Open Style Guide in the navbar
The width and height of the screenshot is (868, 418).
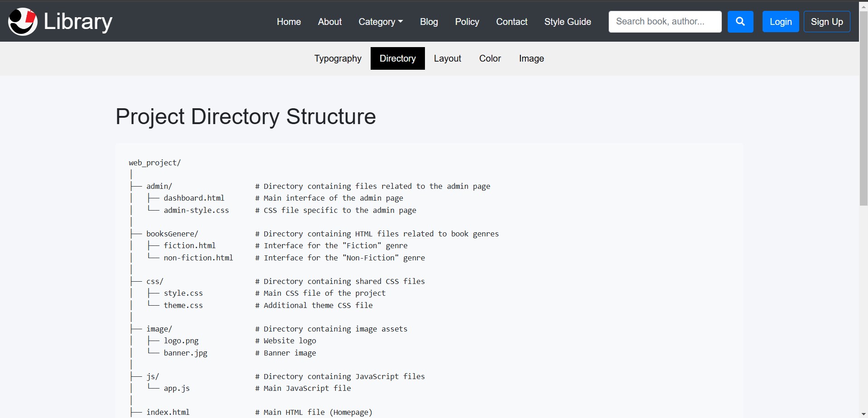(568, 22)
